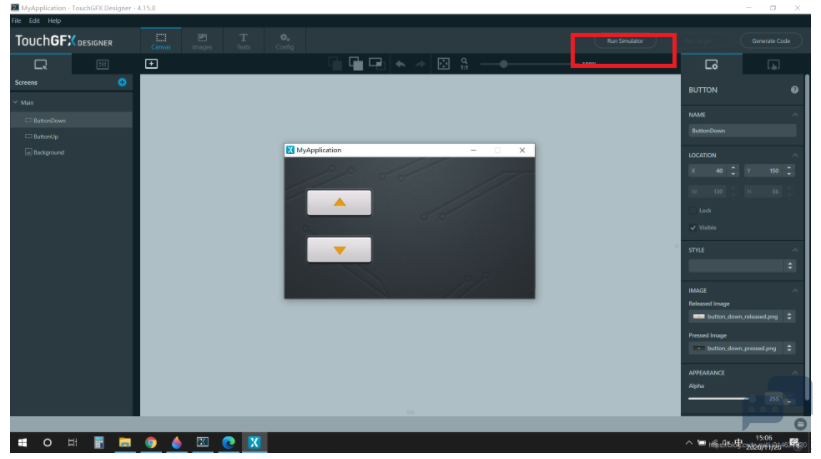Open Microsoft Edge from the taskbar
The image size is (821, 459).
[x=228, y=443]
